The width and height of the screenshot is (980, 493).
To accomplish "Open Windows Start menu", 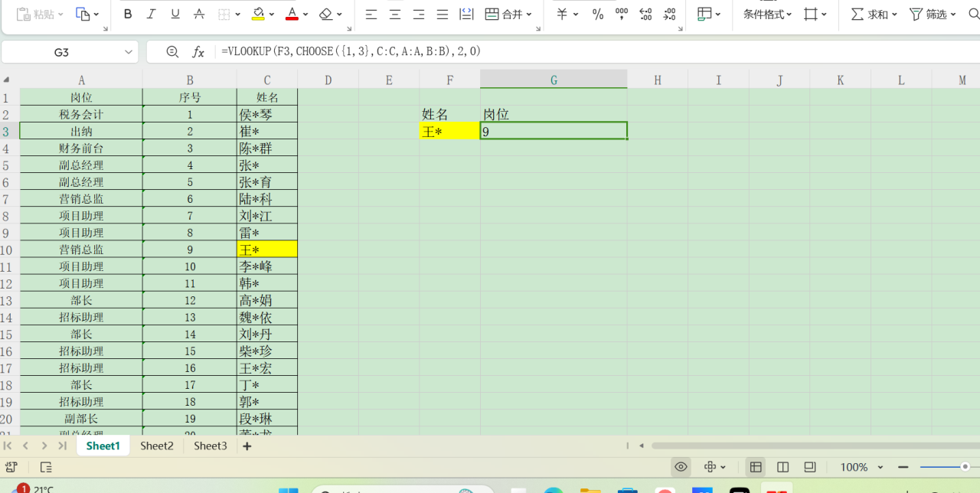I will [289, 491].
